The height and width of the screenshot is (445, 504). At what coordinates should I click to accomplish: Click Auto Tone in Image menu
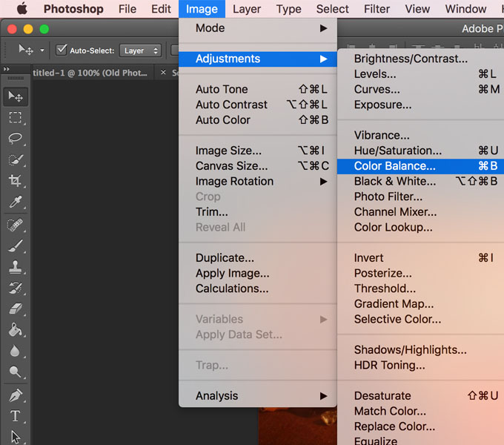pyautogui.click(x=258, y=90)
